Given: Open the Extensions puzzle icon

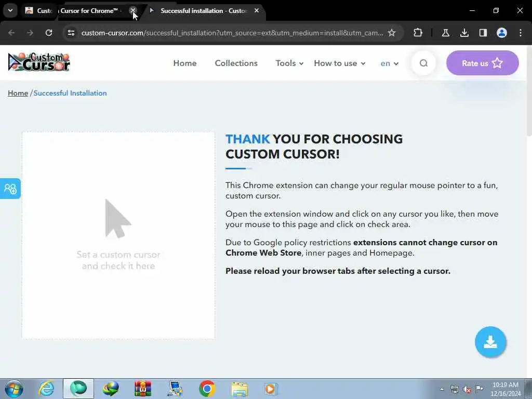Looking at the screenshot, I should coord(418,33).
